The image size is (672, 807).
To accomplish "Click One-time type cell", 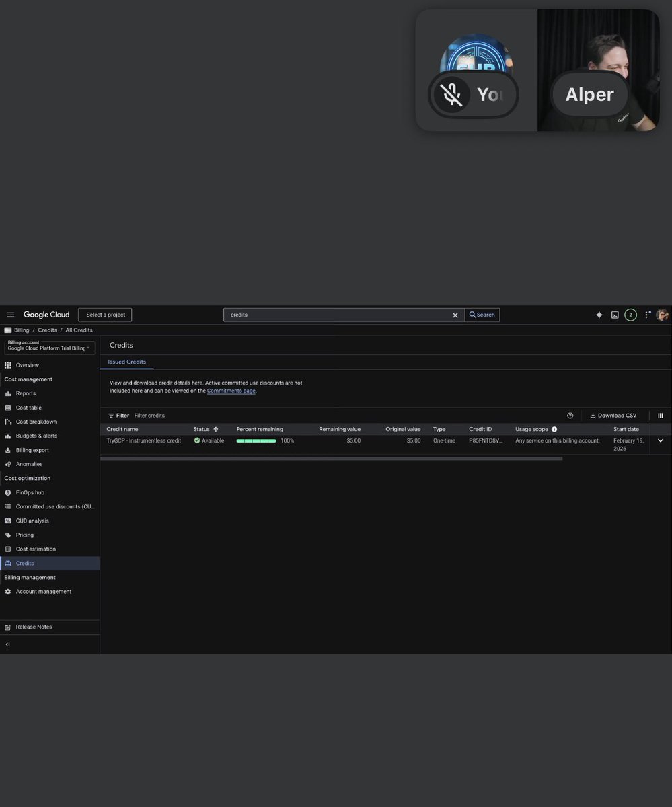I will click(444, 440).
